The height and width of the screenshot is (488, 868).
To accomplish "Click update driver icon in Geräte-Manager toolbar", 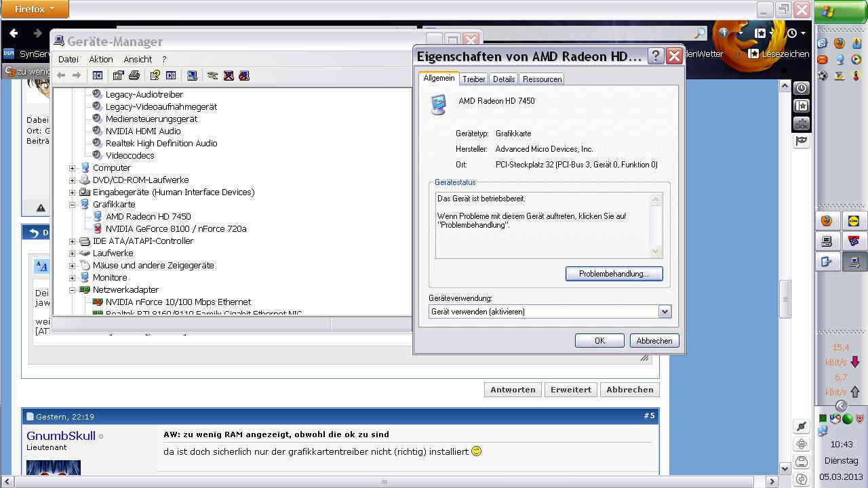I will (212, 75).
